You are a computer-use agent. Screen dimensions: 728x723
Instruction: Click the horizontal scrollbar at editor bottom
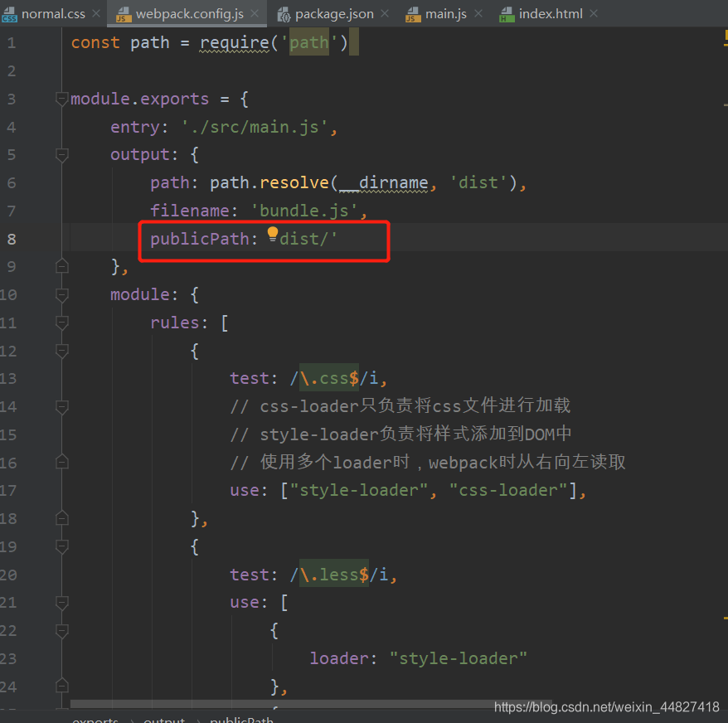click(x=311, y=704)
